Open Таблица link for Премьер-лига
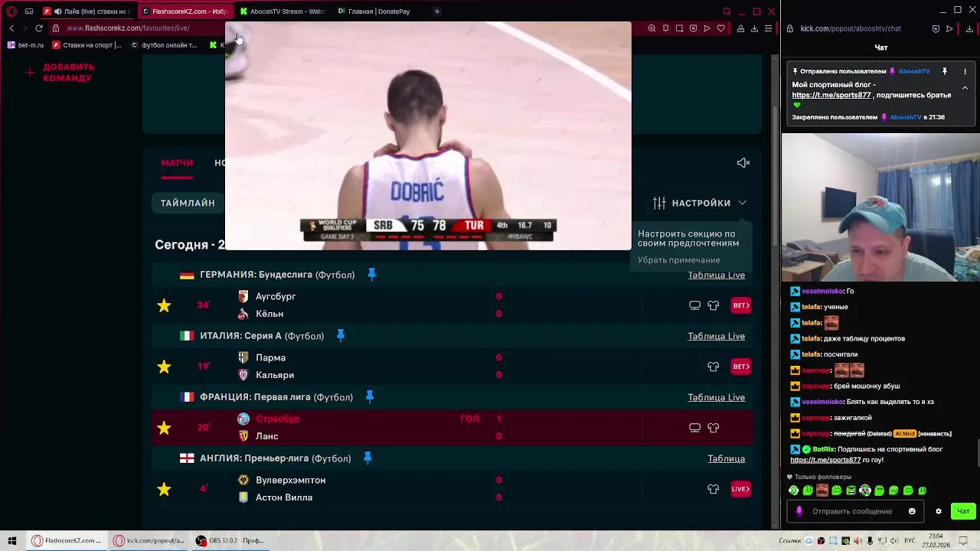Viewport: 980px width, 551px height. tap(726, 458)
